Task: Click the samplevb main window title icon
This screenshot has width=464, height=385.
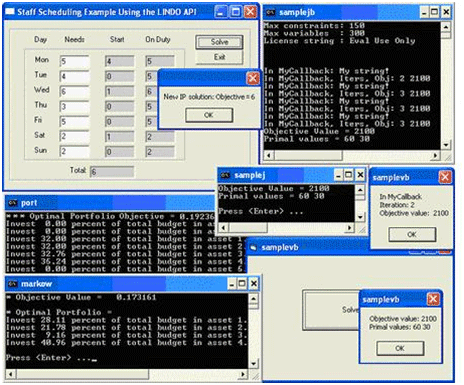Action: coord(253,247)
